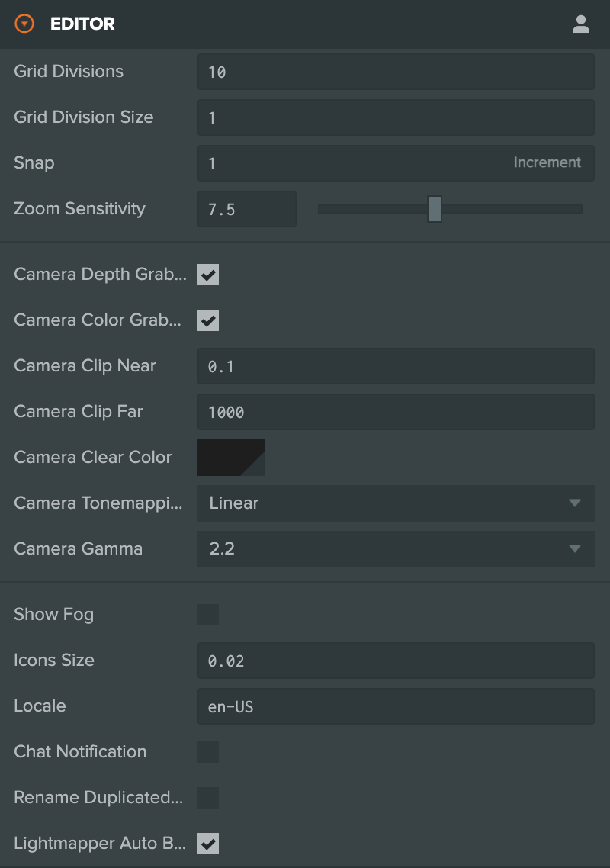Focus the Icons Size value field
The image size is (610, 868).
pos(396,661)
